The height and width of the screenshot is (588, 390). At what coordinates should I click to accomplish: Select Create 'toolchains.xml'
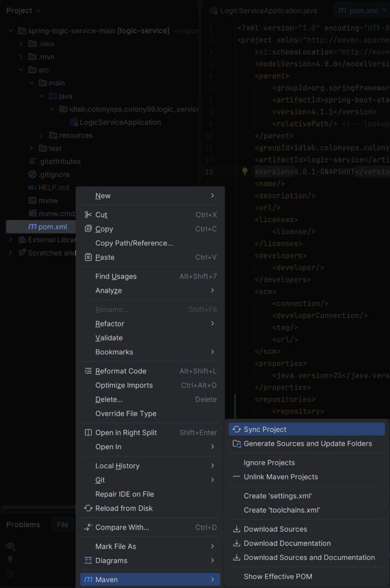pos(306,510)
